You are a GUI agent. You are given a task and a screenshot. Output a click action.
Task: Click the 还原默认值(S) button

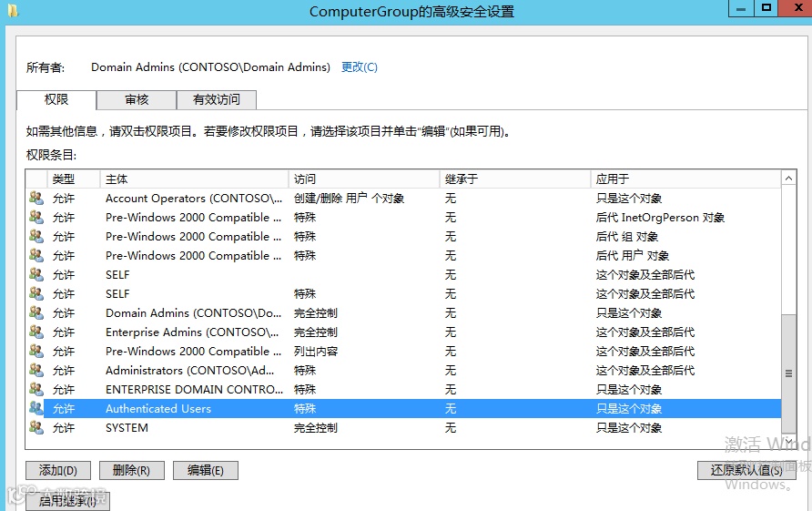(x=746, y=471)
